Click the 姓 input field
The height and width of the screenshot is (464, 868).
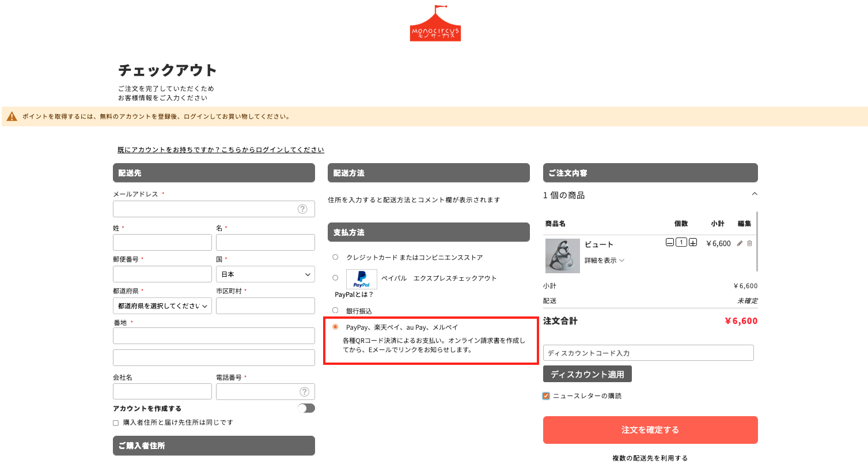tap(162, 242)
